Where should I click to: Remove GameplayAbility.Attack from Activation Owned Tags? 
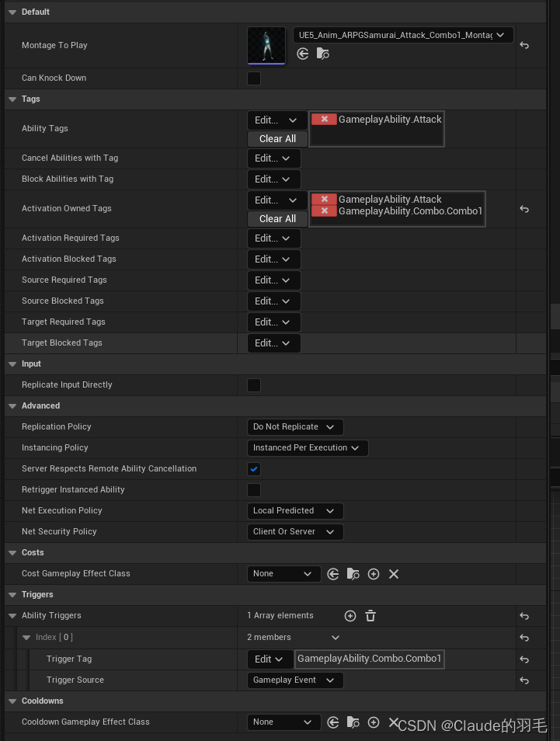324,199
